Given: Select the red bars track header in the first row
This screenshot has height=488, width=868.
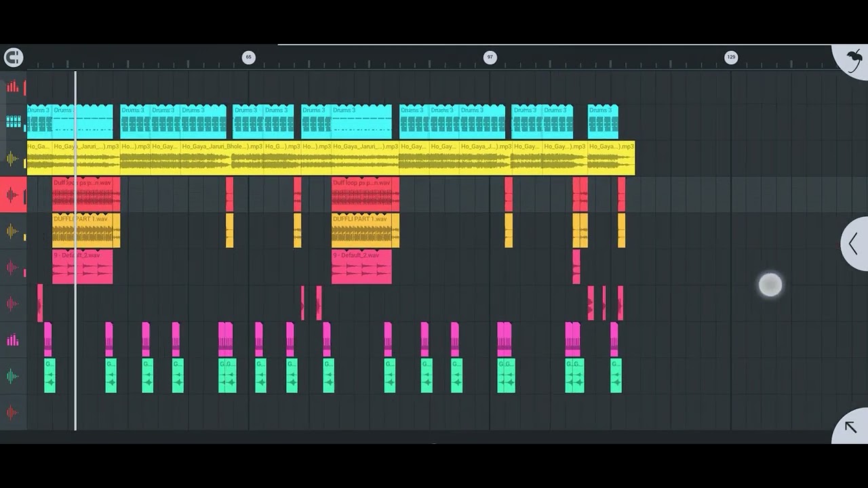Looking at the screenshot, I should pyautogui.click(x=13, y=87).
